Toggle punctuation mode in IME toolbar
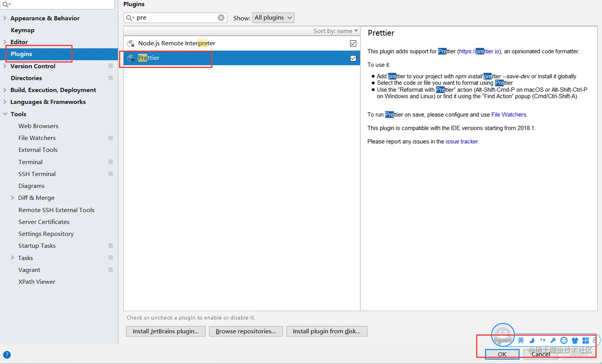The image size is (602, 364). pyautogui.click(x=542, y=340)
